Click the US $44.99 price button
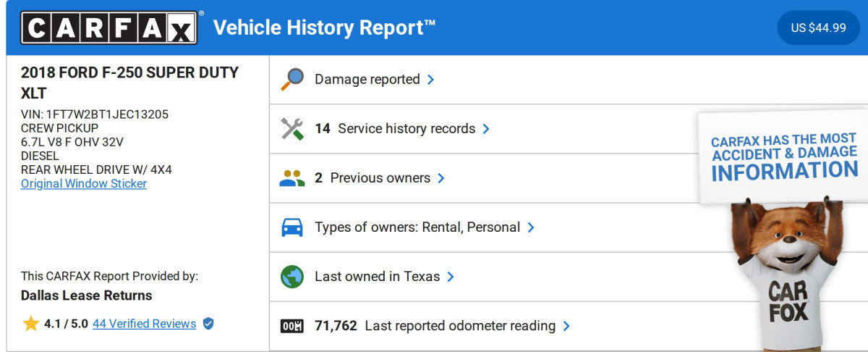 click(818, 28)
